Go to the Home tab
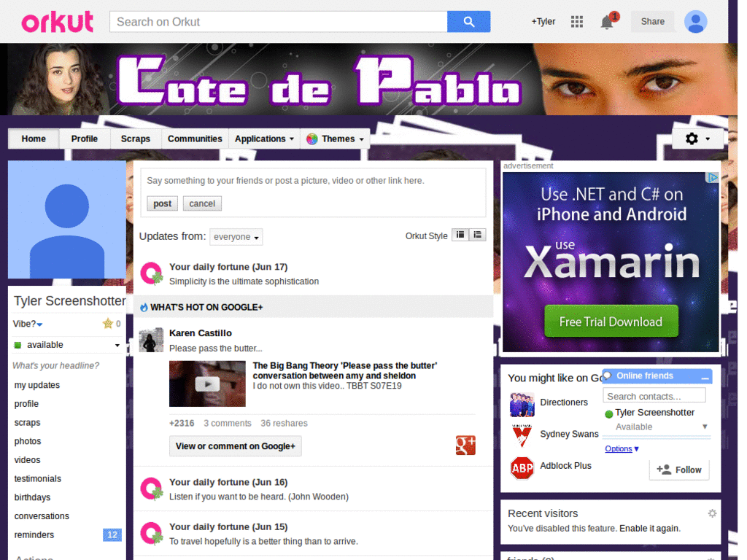 pyautogui.click(x=34, y=139)
